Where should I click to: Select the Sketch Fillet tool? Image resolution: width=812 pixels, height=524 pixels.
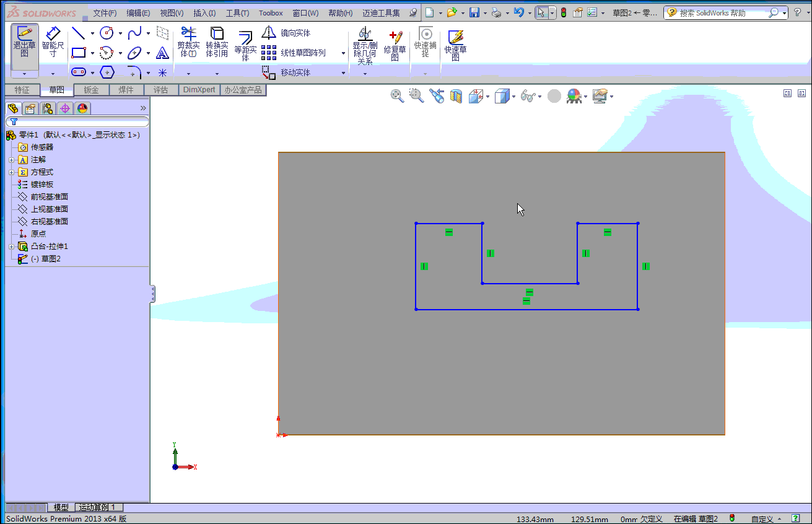(x=134, y=72)
